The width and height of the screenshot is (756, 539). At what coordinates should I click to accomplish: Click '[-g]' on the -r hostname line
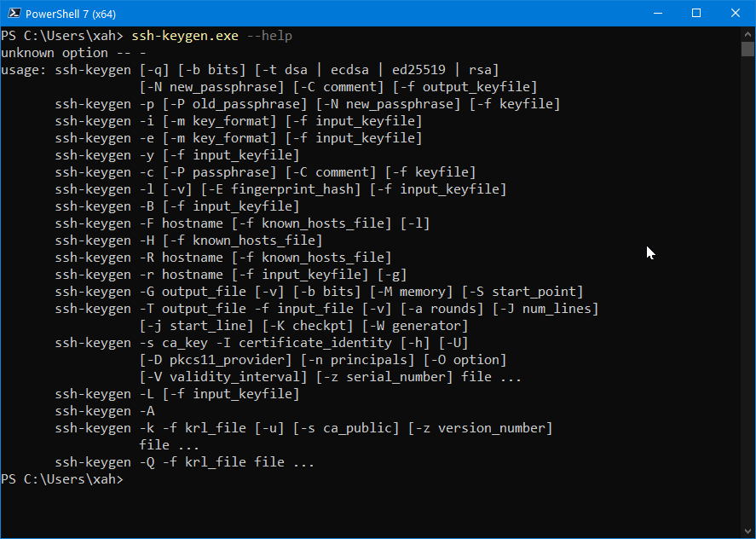point(392,275)
